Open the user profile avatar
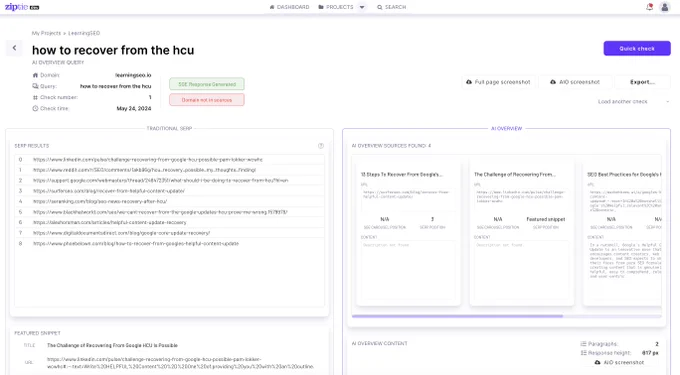This screenshot has width=680, height=375. [664, 7]
